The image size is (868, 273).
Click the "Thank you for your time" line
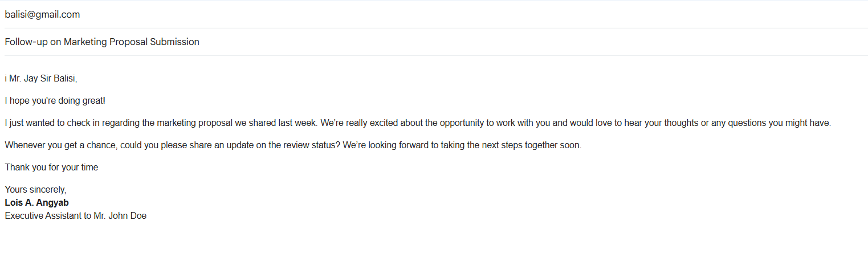pos(51,168)
